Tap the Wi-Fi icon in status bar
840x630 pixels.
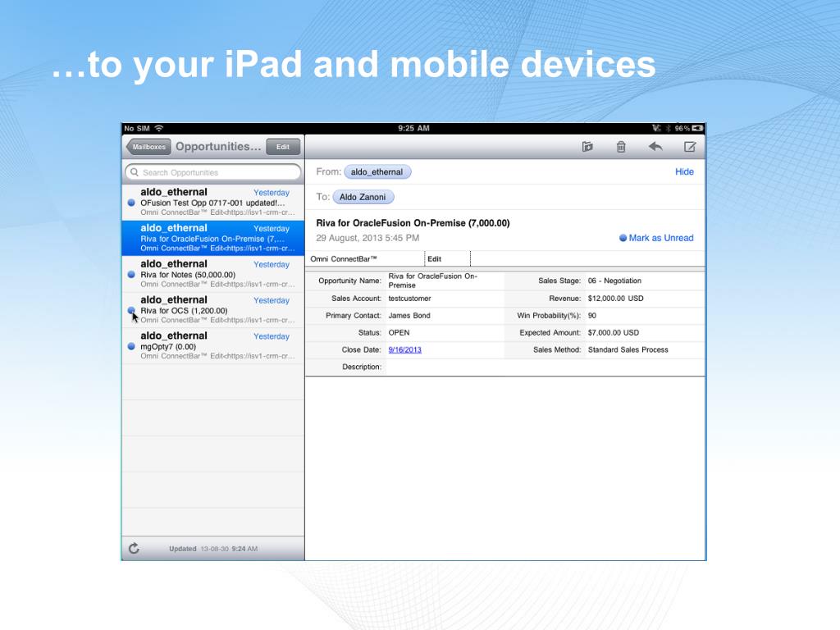pyautogui.click(x=159, y=128)
